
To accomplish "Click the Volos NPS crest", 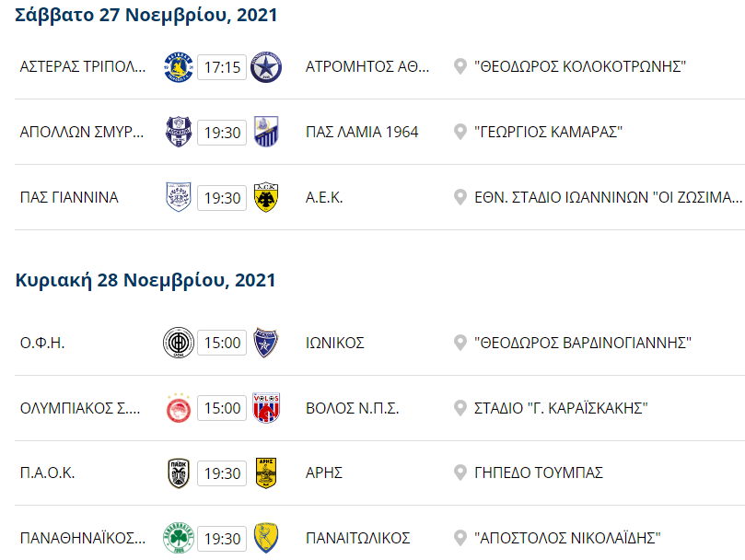I will coord(266,408).
